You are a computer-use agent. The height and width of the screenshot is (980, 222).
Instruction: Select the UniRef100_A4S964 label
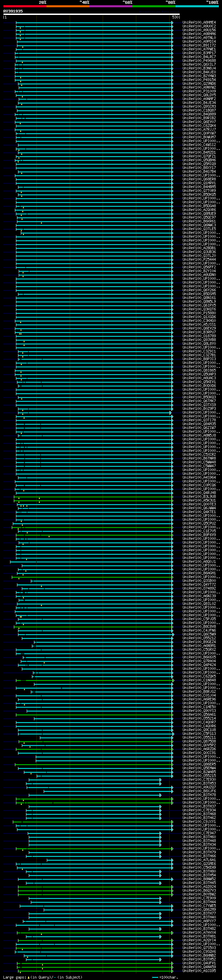[199, 477]
